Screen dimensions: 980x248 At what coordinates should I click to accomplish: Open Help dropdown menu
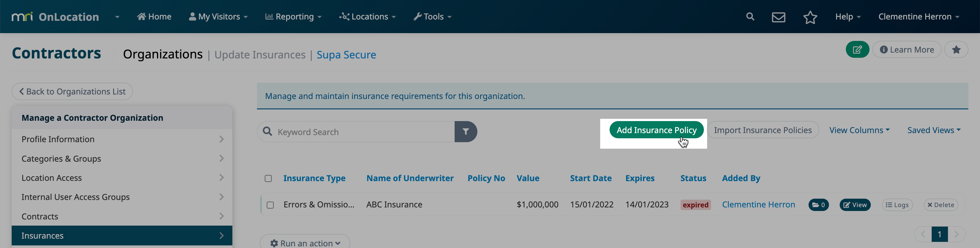click(x=848, y=17)
